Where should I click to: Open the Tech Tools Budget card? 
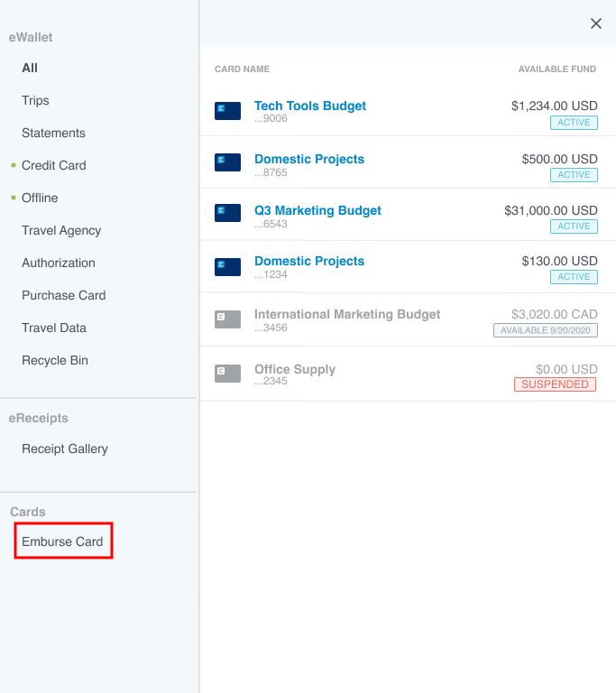click(x=310, y=106)
